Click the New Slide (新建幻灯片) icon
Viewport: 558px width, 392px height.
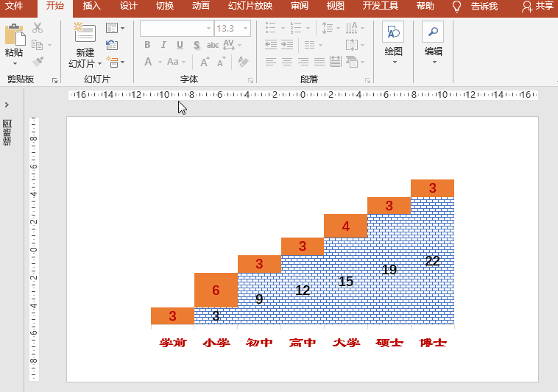85,33
